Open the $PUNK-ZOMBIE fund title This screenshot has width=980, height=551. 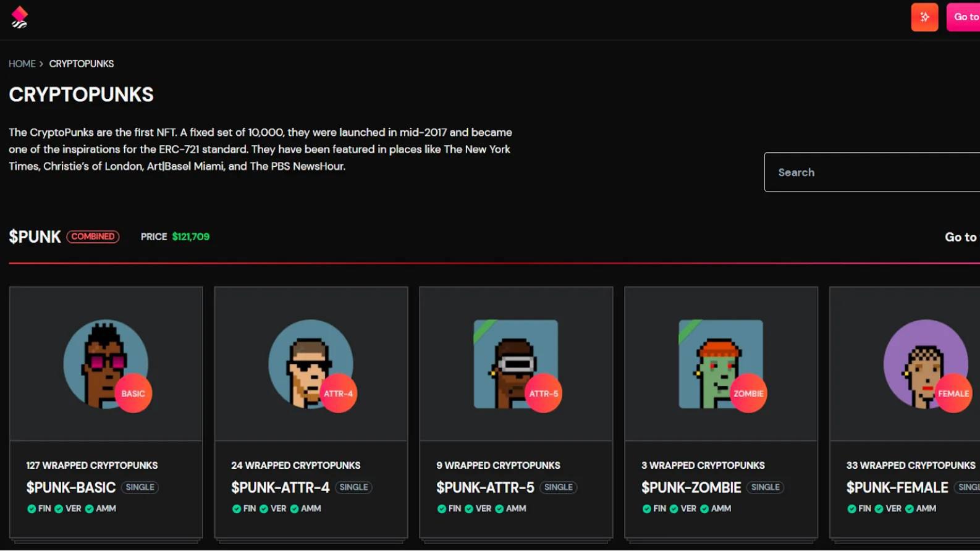click(x=691, y=487)
